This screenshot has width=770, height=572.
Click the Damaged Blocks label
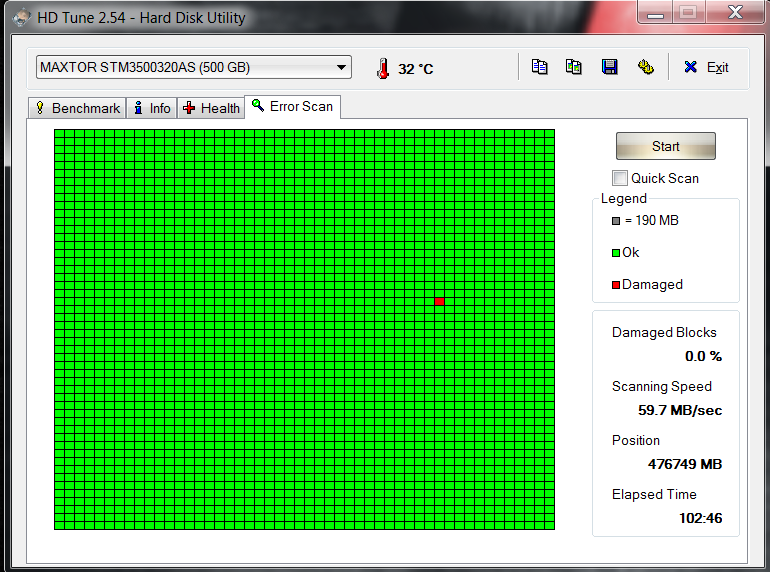[x=664, y=332]
